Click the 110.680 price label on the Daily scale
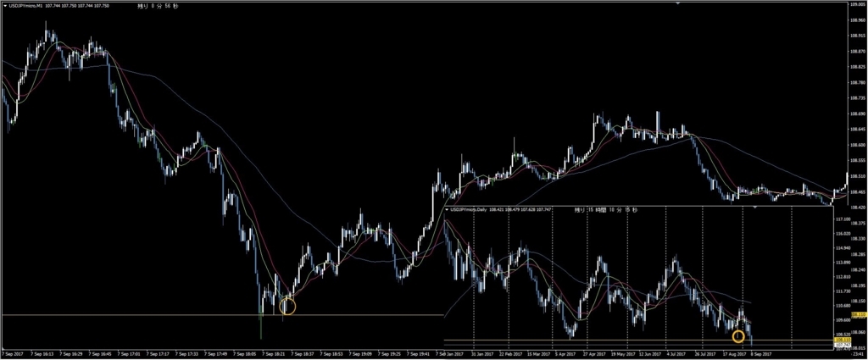The height and width of the screenshot is (360, 868). (843, 305)
